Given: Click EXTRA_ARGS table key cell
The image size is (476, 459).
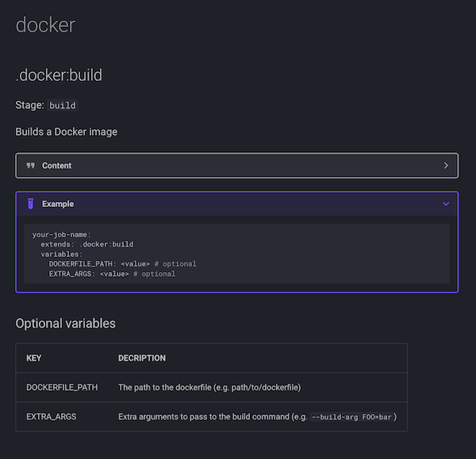Looking at the screenshot, I should (52, 417).
